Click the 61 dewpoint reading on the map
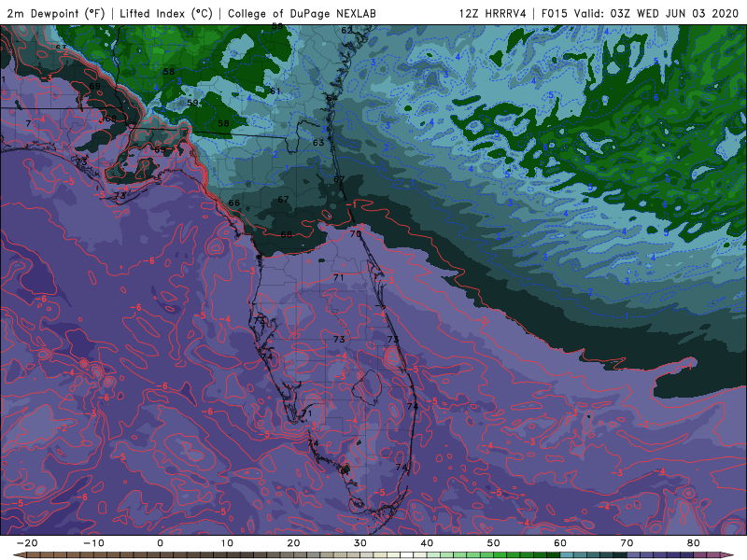This screenshot has height=560, width=747. (x=275, y=91)
